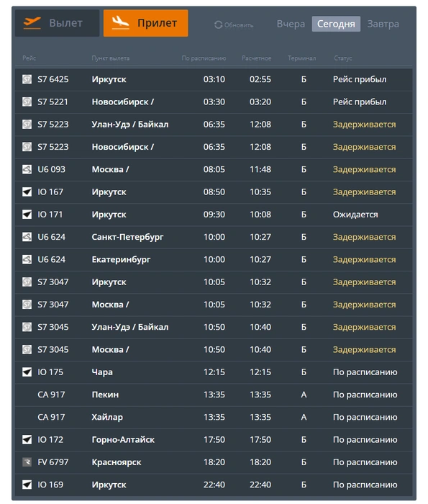Click the S7 logo in S7 3047 Иркутск row

[x=27, y=282]
